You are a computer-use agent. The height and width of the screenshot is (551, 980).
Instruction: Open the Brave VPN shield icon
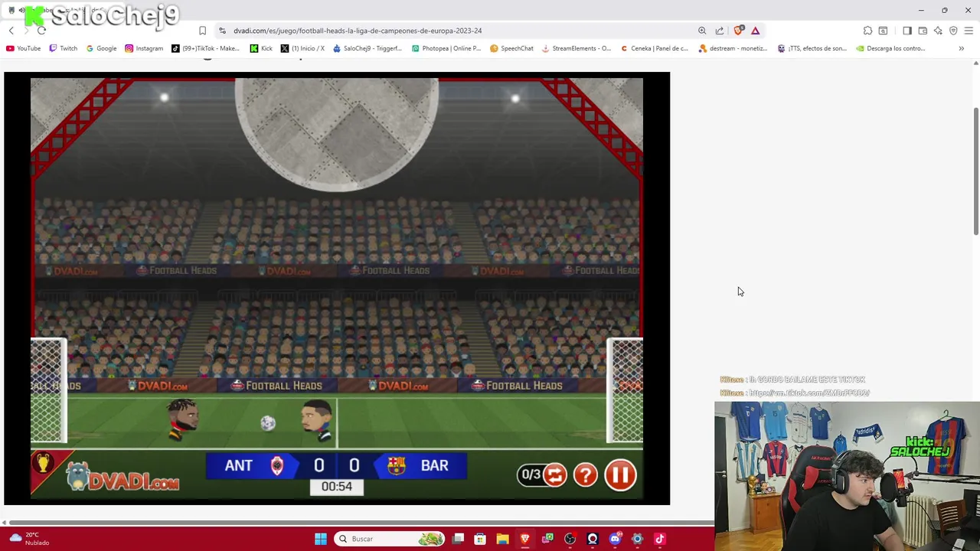pos(953,31)
